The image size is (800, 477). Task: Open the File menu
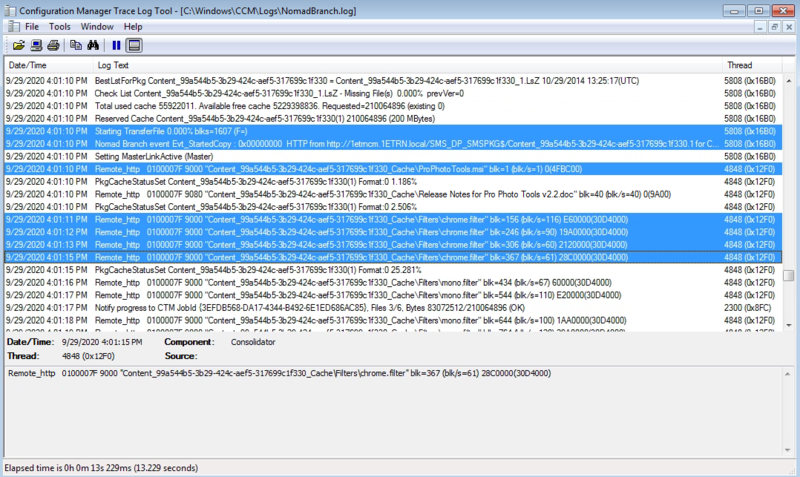tap(32, 26)
